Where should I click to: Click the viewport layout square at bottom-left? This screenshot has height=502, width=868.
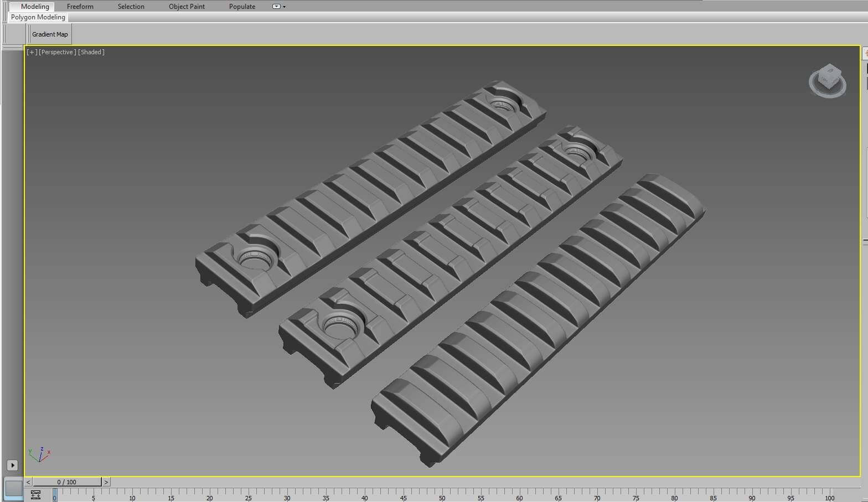click(x=13, y=489)
